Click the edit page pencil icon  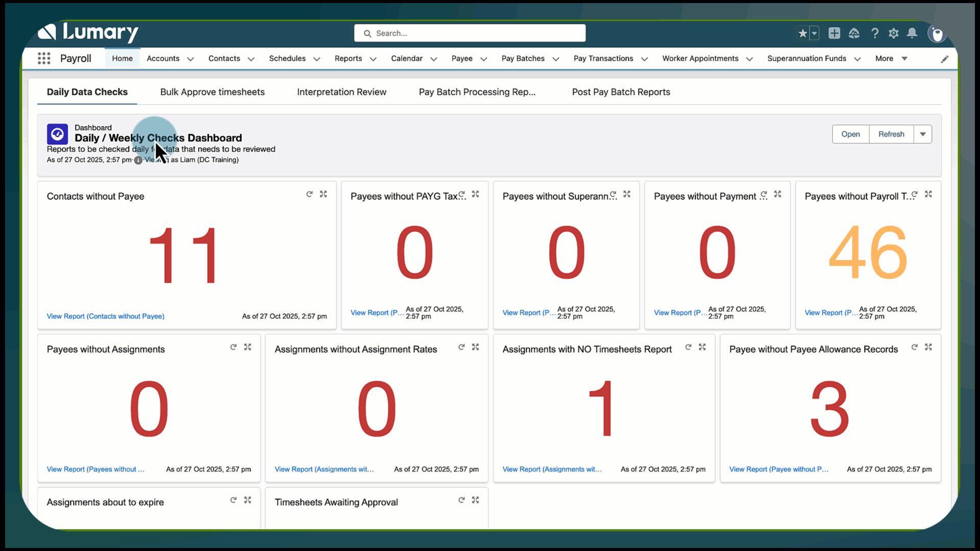(x=945, y=59)
